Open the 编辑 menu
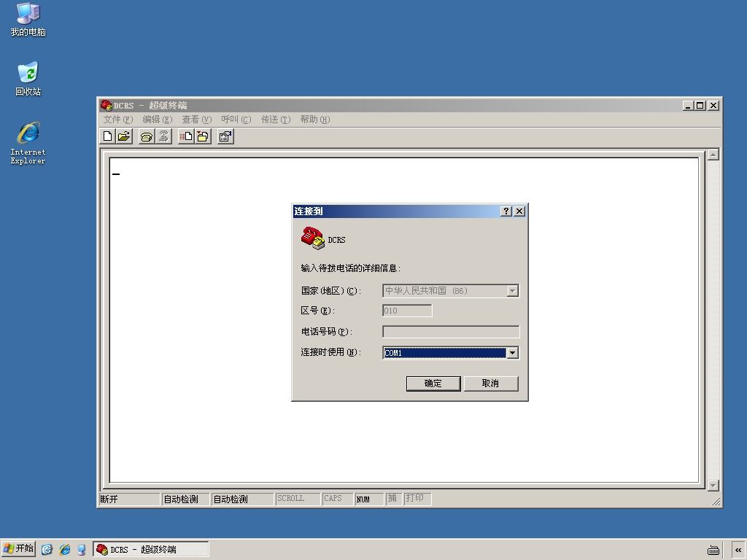This screenshot has width=747, height=560. 158,120
